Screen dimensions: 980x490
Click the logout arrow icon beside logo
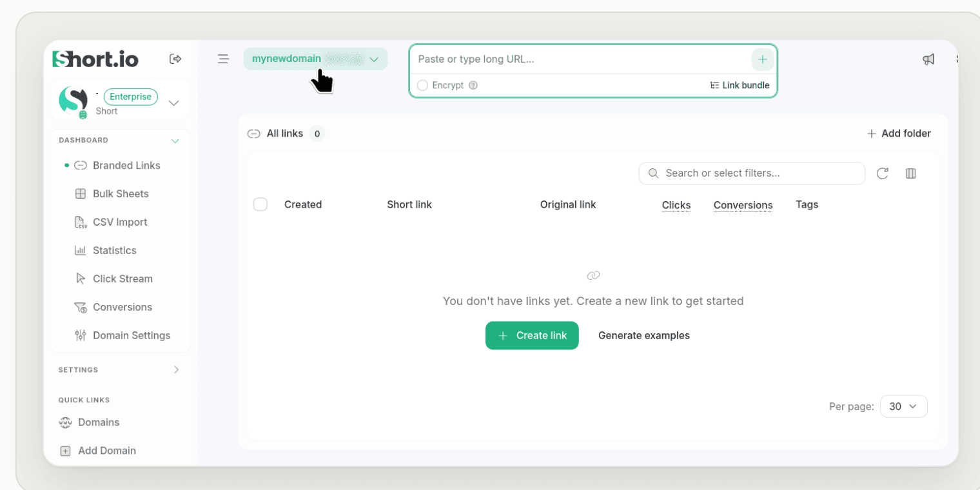pyautogui.click(x=175, y=59)
